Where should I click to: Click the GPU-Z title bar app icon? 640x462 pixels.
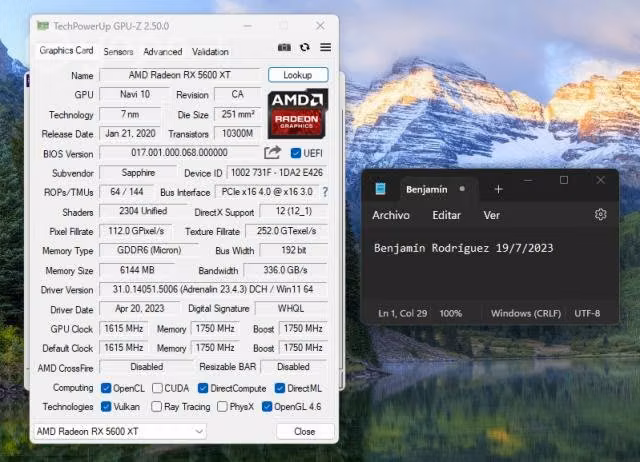(42, 26)
